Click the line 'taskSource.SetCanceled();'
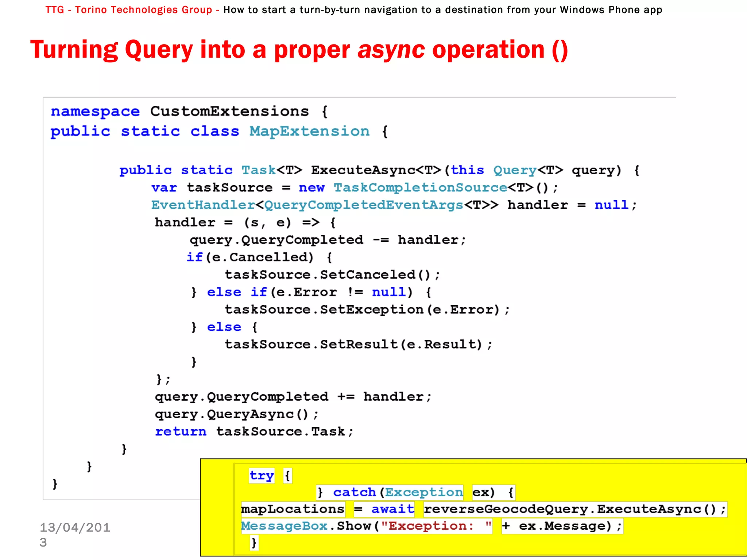The height and width of the screenshot is (560, 747). [332, 275]
